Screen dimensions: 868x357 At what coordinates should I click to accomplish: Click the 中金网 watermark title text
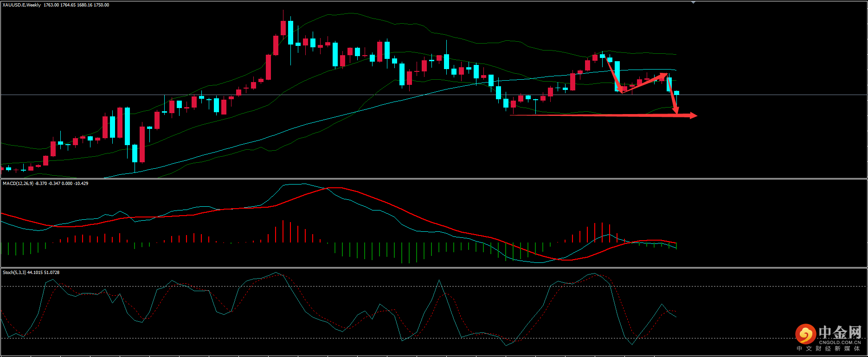tap(840, 332)
